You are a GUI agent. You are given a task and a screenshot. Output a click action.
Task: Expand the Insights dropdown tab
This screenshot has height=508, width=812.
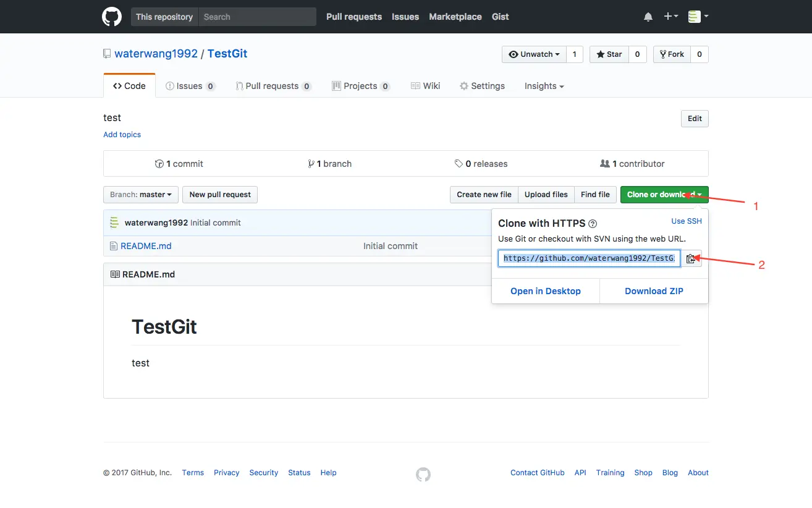pos(544,86)
